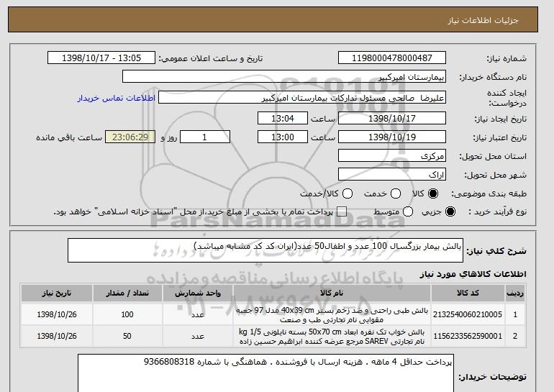This screenshot has height=392, width=554.
Task: Click the request creator field علیرضا صالحی
Action: (x=302, y=98)
